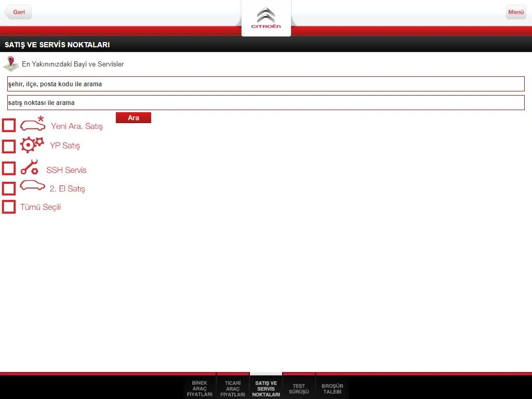Click the Citroën logo at top
This screenshot has height=399, width=532.
[x=266, y=18]
